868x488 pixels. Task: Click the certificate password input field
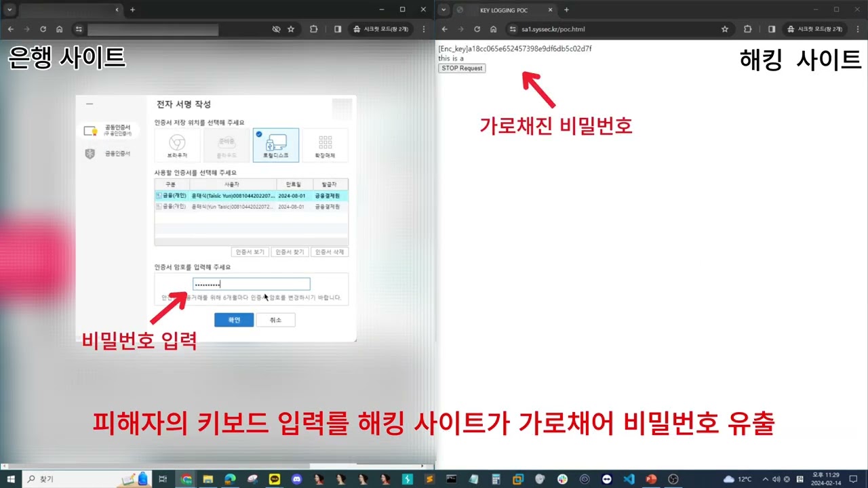tap(252, 284)
